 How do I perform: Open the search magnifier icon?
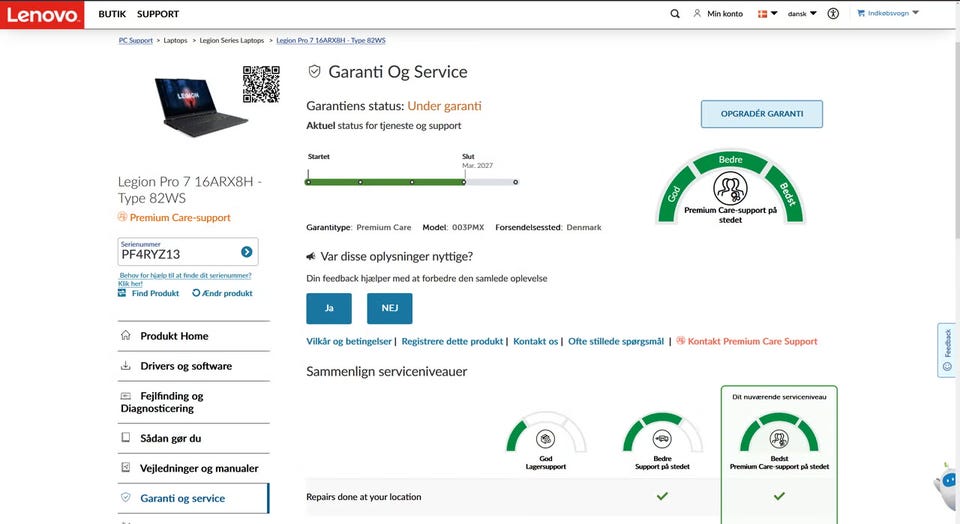click(675, 13)
